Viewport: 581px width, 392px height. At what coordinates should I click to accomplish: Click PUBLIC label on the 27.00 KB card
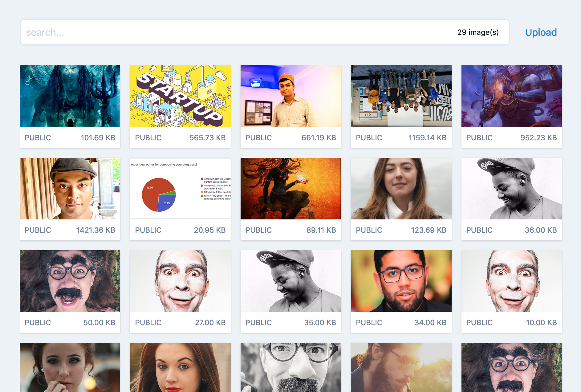[x=148, y=323]
